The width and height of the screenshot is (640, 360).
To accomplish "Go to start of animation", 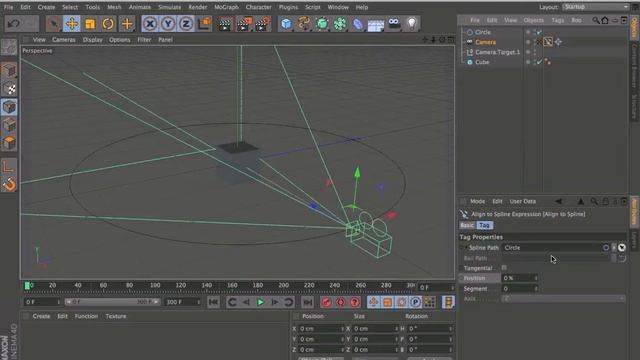I will 213,302.
